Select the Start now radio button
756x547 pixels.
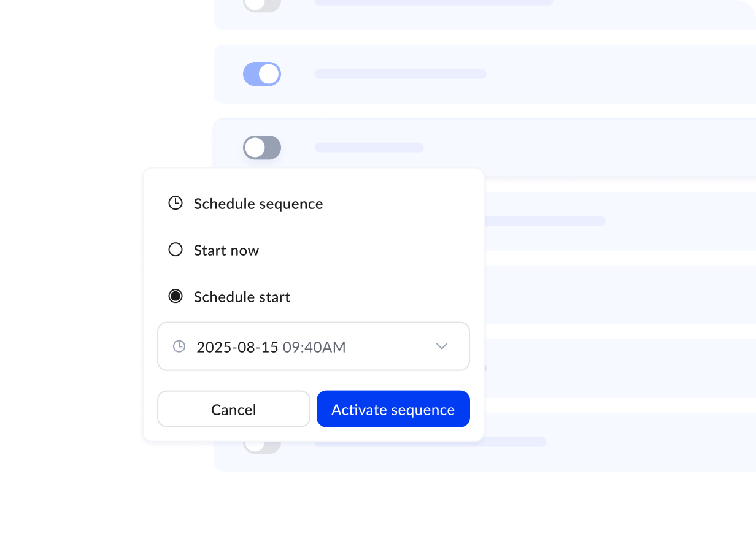pos(175,250)
